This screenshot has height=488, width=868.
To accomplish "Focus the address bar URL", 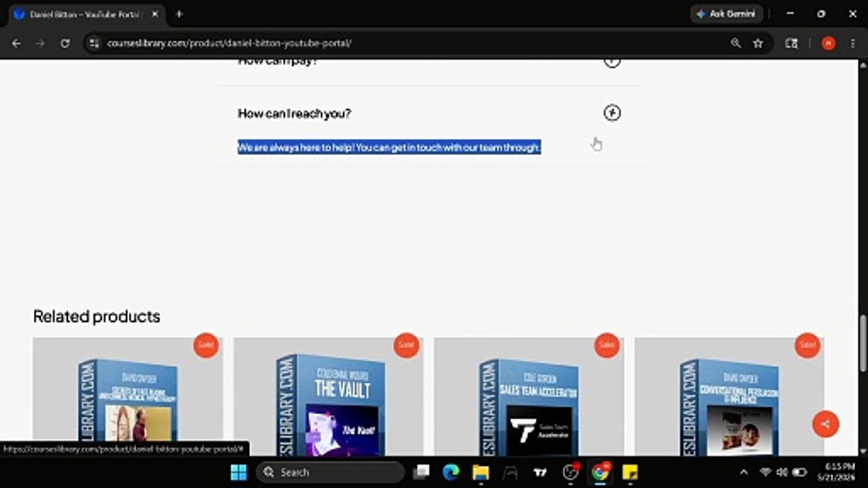I will pyautogui.click(x=229, y=43).
